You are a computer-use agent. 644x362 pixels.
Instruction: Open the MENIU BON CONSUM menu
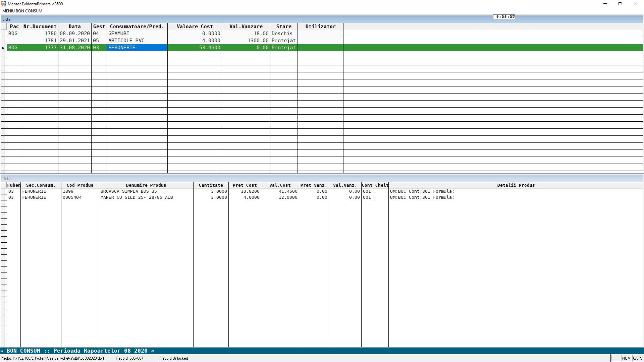(22, 11)
